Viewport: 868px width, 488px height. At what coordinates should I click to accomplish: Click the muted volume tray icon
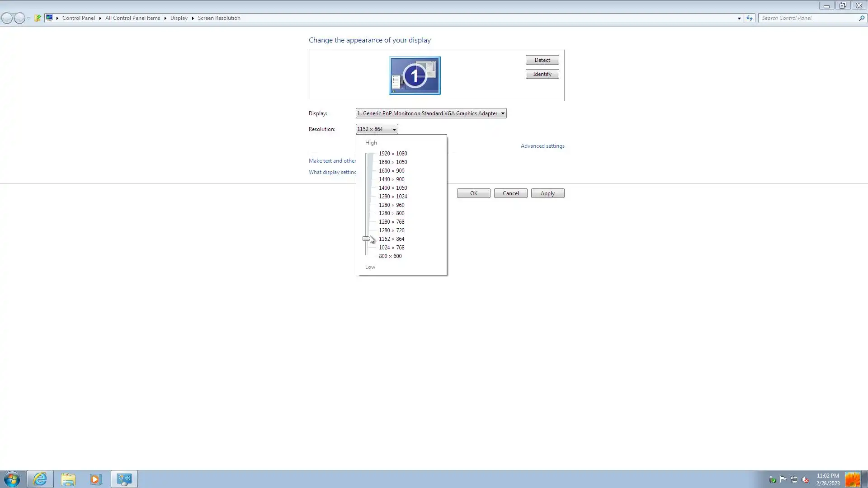[805, 479]
